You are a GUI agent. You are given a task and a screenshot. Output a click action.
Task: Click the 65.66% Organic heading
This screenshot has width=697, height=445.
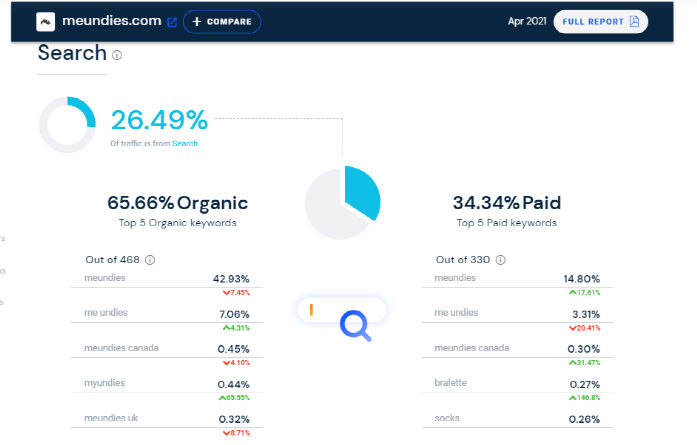[177, 203]
